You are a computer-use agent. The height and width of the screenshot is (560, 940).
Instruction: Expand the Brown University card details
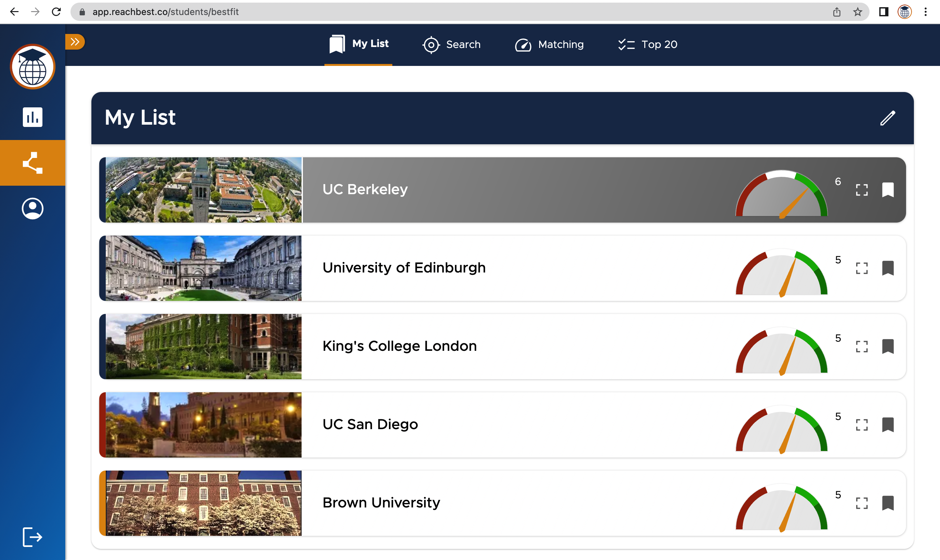click(x=862, y=503)
